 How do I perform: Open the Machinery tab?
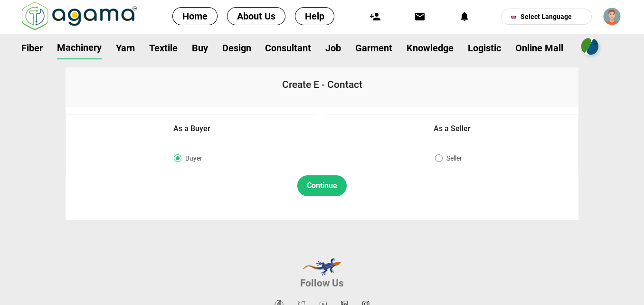pyautogui.click(x=79, y=48)
